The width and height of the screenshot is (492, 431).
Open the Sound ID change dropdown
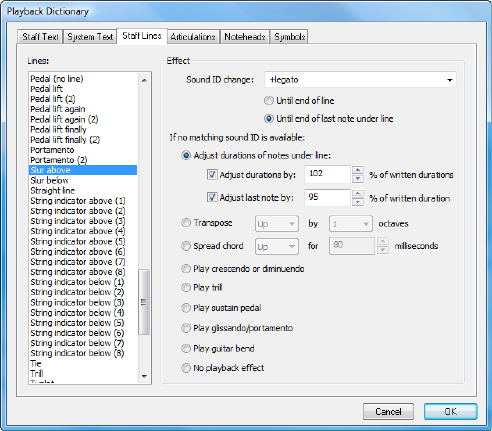[360, 80]
